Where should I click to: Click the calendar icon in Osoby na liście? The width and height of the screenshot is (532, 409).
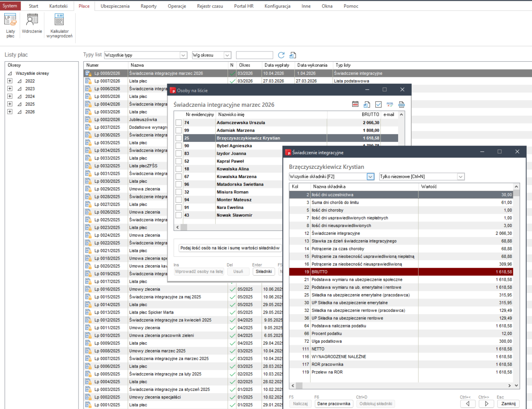pos(355,104)
